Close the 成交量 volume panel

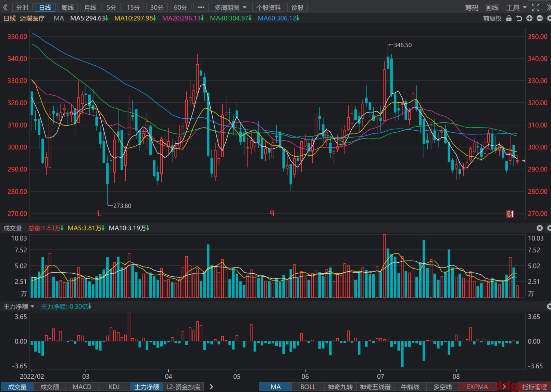click(540, 228)
